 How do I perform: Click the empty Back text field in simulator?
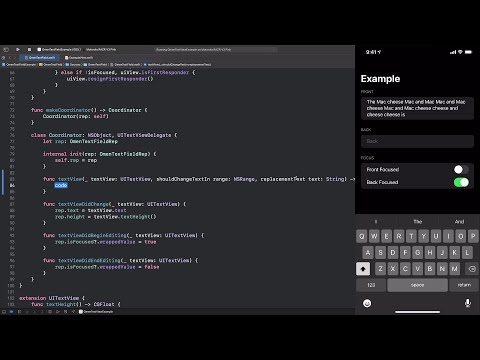(x=417, y=141)
